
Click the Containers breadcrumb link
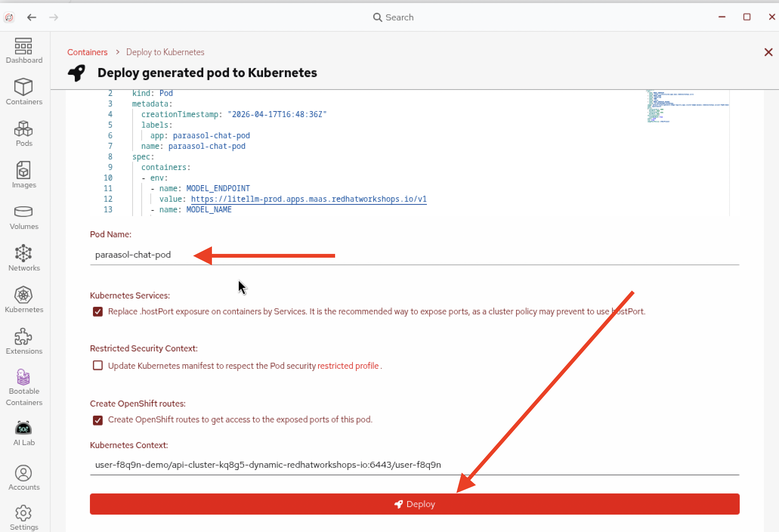pyautogui.click(x=87, y=52)
